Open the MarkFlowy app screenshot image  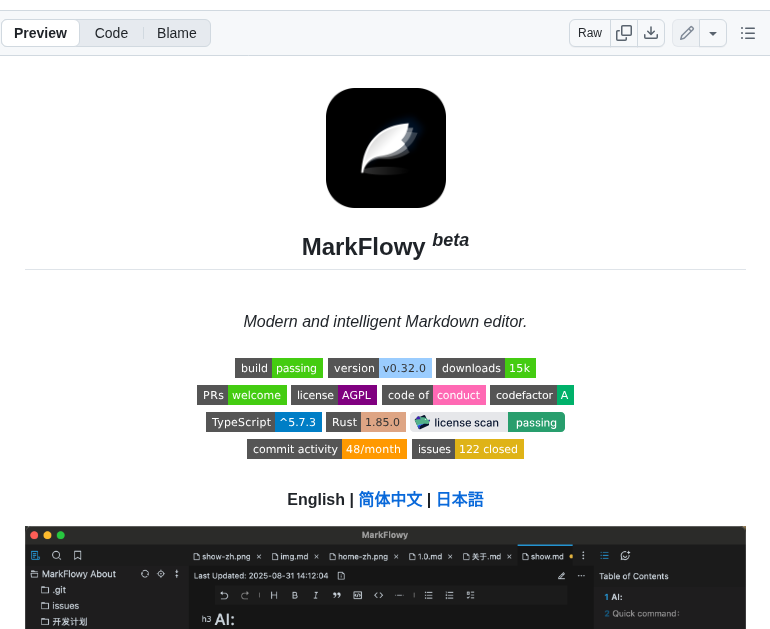point(385,577)
